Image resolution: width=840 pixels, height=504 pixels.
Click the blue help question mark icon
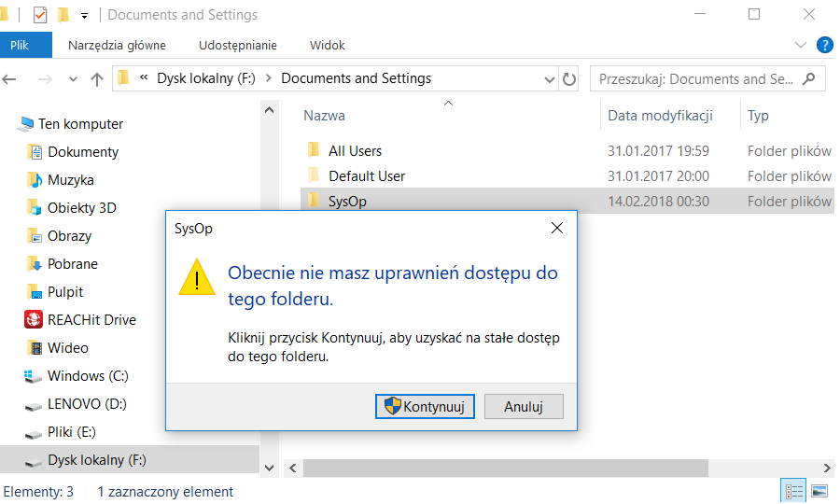point(824,45)
